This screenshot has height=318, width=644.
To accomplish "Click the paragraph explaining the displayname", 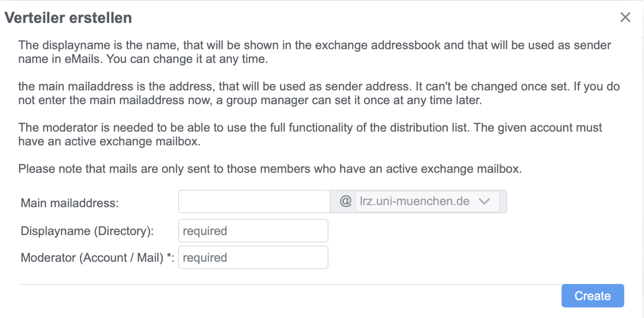I will click(x=314, y=52).
